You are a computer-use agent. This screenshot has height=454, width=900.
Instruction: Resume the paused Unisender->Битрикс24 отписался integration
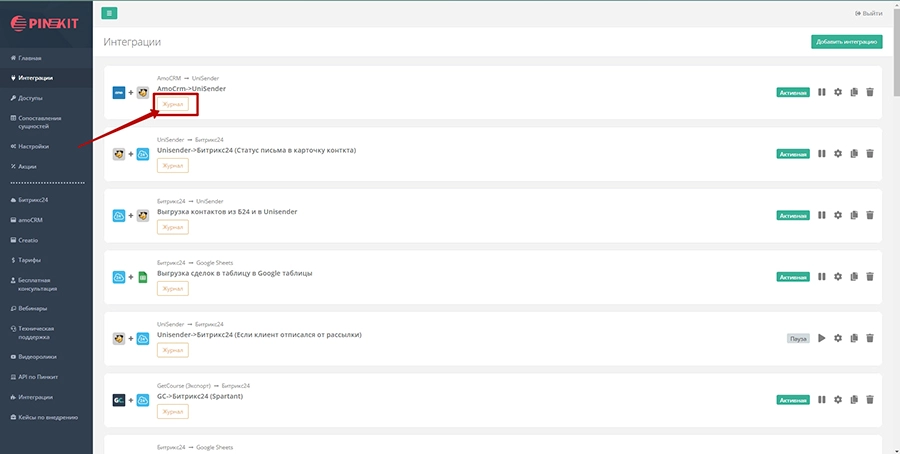[x=821, y=338]
